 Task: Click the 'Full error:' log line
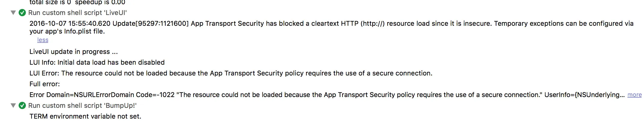point(44,84)
